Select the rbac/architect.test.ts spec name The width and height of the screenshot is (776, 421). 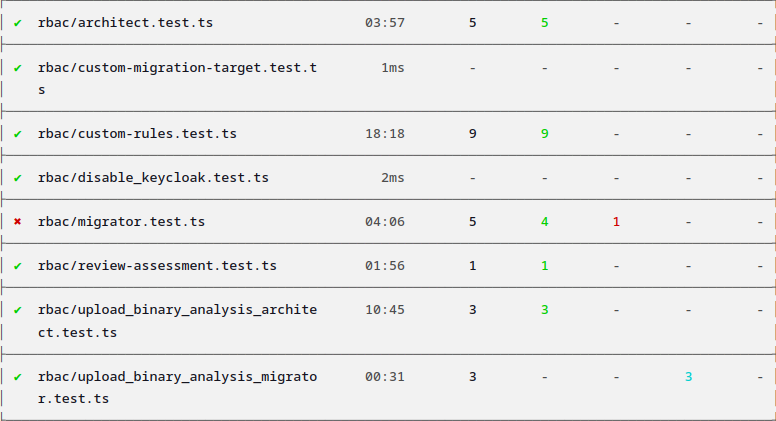click(125, 22)
